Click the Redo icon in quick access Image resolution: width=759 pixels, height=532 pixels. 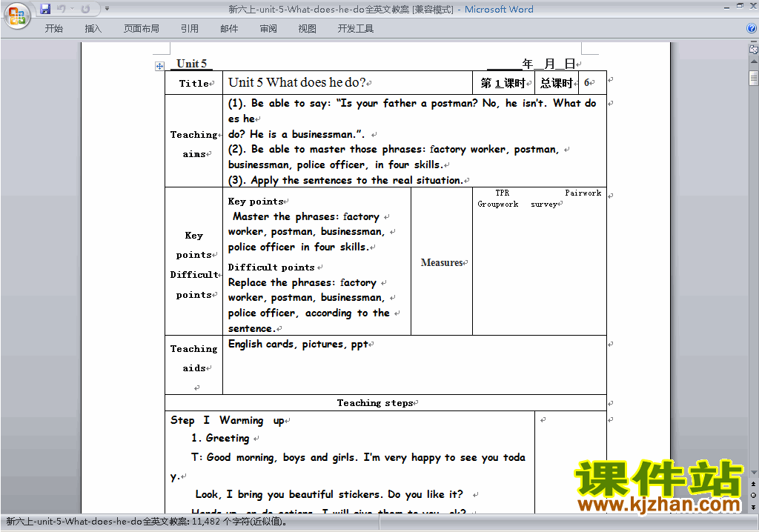(86, 9)
